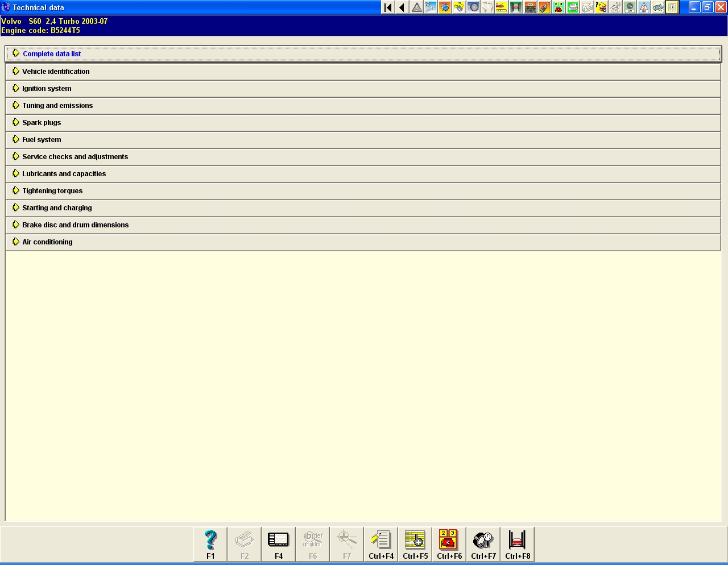This screenshot has height=565, width=728.
Task: Expand the Complete data list section
Action: pos(363,54)
